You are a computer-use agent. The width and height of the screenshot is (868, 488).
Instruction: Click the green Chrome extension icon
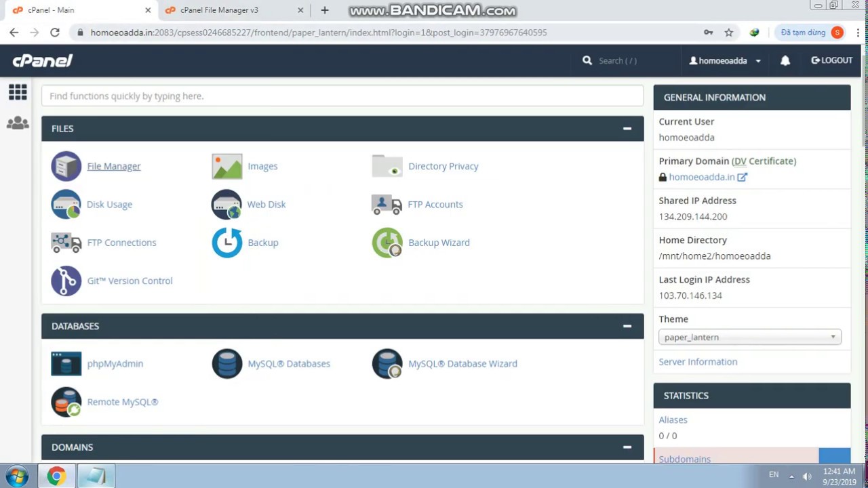point(754,33)
